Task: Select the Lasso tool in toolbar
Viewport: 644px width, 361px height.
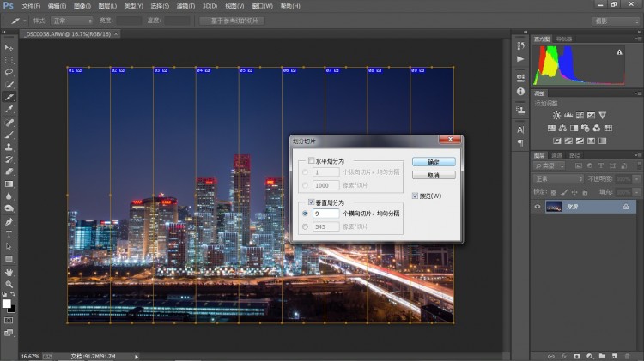Action: click(x=9, y=72)
